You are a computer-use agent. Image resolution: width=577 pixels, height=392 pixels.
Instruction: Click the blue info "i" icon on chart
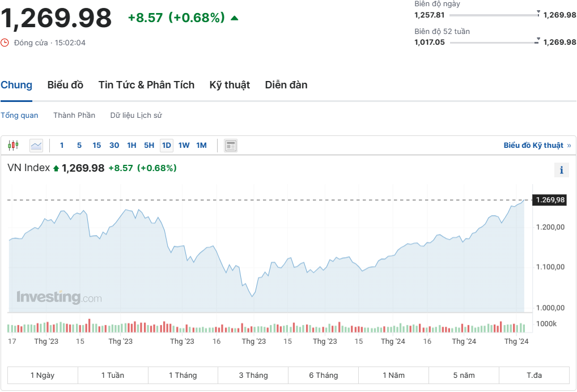561,169
